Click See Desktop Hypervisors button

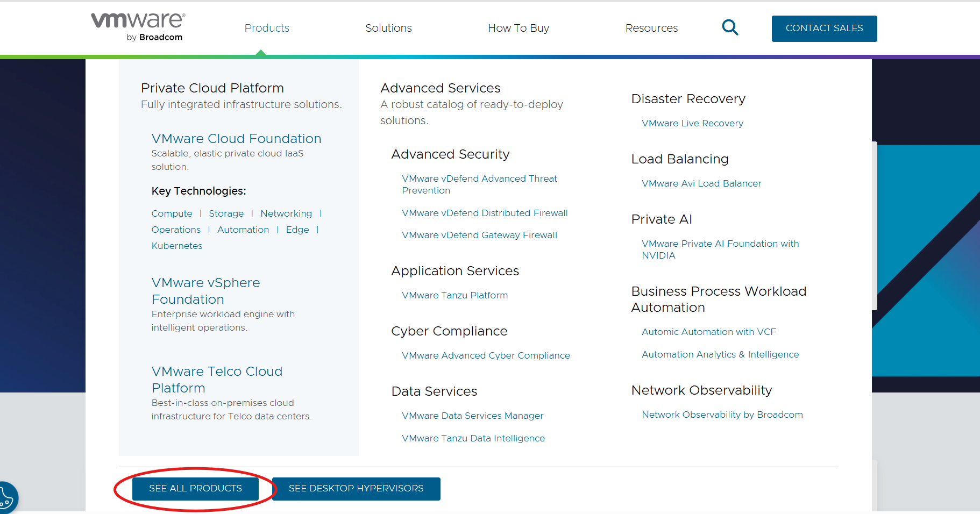pos(356,489)
